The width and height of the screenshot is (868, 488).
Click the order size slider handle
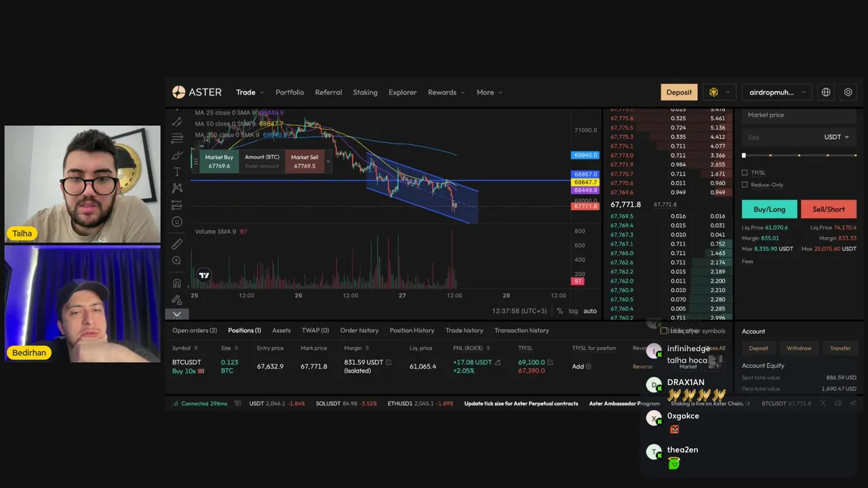744,156
